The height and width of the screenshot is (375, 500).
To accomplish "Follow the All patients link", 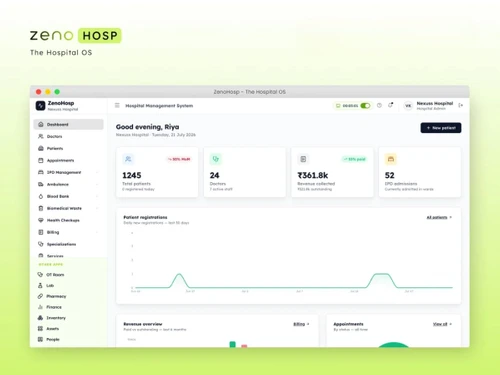I will (439, 217).
